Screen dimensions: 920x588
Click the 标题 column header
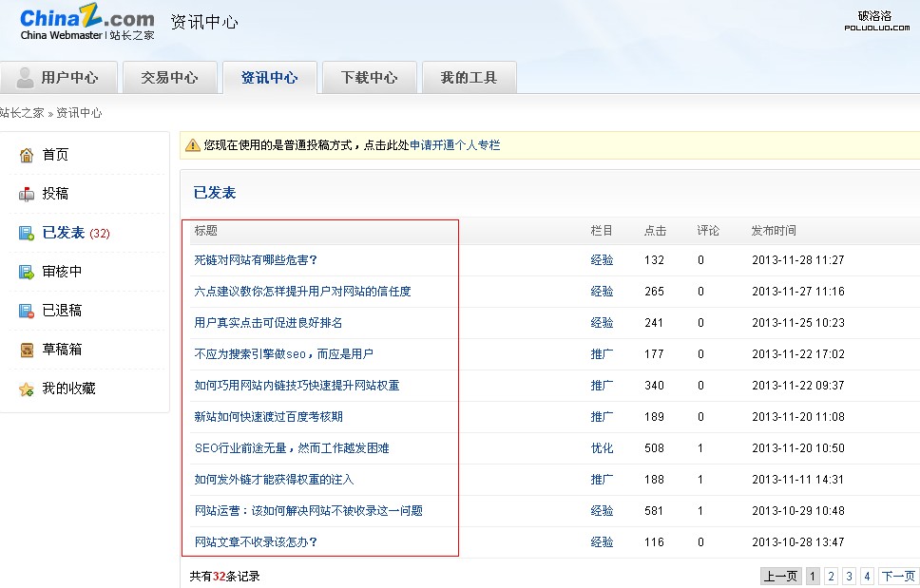pyautogui.click(x=206, y=231)
